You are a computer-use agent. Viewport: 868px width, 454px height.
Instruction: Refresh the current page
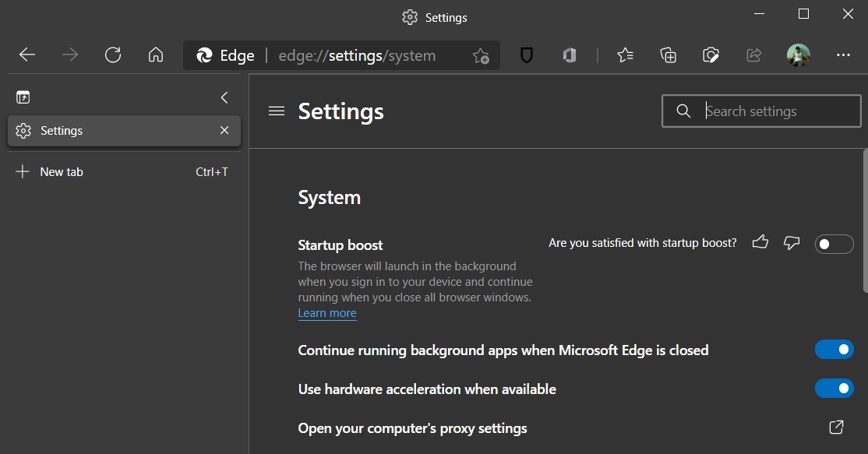tap(112, 55)
